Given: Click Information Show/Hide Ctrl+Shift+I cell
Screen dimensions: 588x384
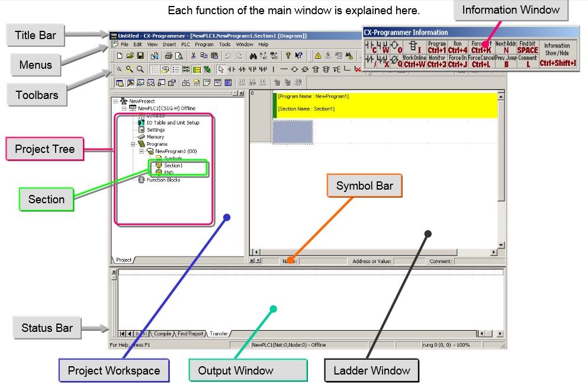Looking at the screenshot, I should click(558, 55).
